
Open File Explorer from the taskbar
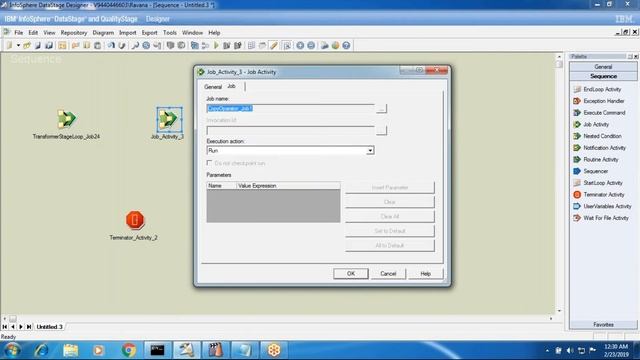71,350
